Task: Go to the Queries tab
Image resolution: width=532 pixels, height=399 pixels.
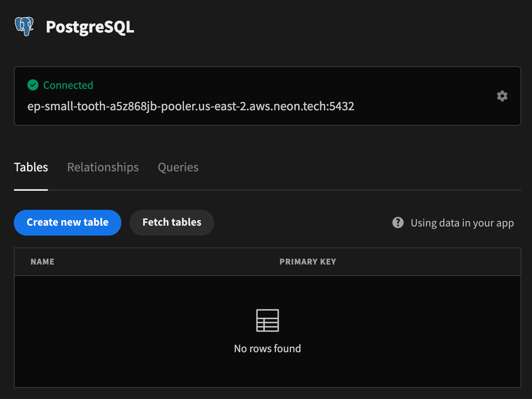Action: (x=178, y=167)
